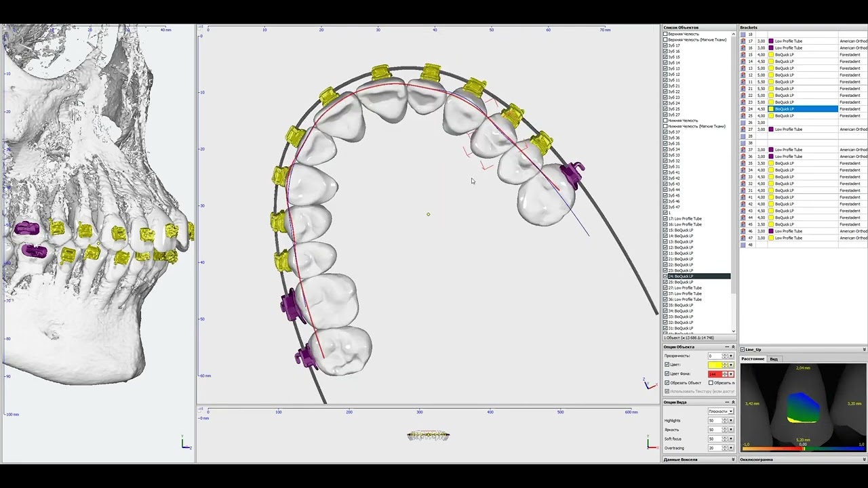The width and height of the screenshot is (868, 488).
Task: Toggle the Цвет Фона checkbox
Action: [x=667, y=373]
